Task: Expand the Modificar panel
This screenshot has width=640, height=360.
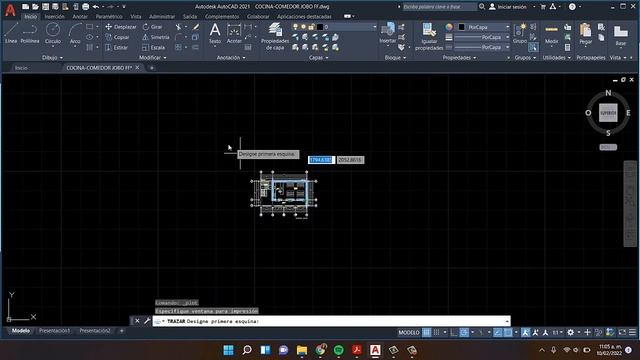Action: (x=153, y=58)
